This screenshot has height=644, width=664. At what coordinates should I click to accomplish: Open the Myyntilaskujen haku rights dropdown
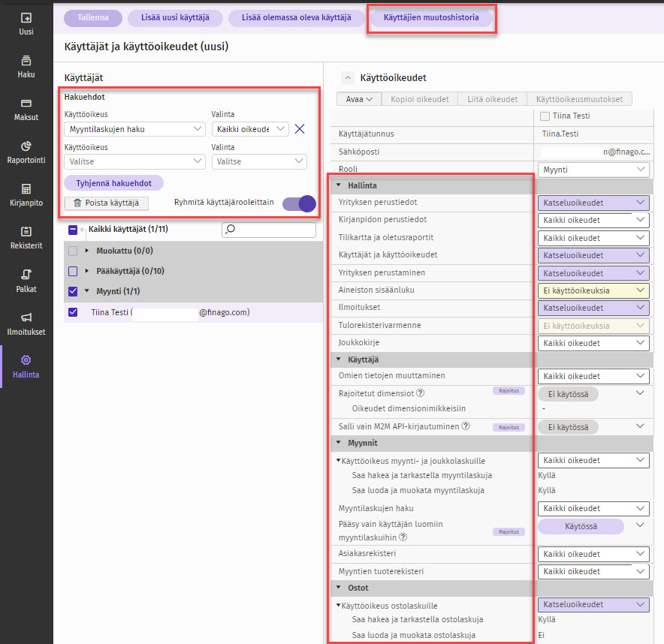(x=593, y=508)
